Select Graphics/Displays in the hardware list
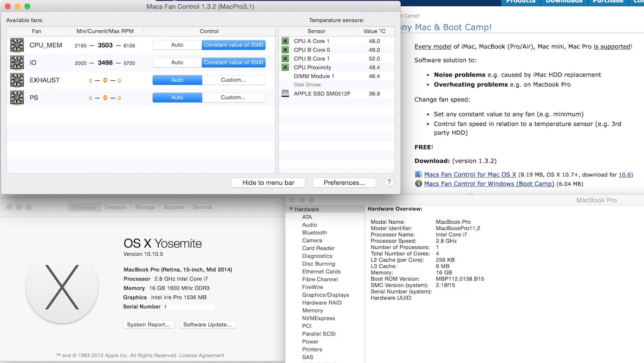 325,295
